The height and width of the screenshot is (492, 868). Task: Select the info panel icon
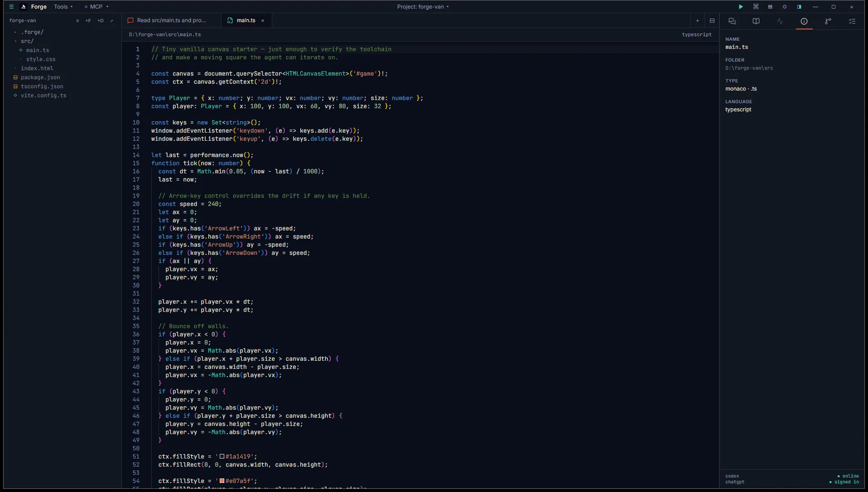[x=804, y=21]
